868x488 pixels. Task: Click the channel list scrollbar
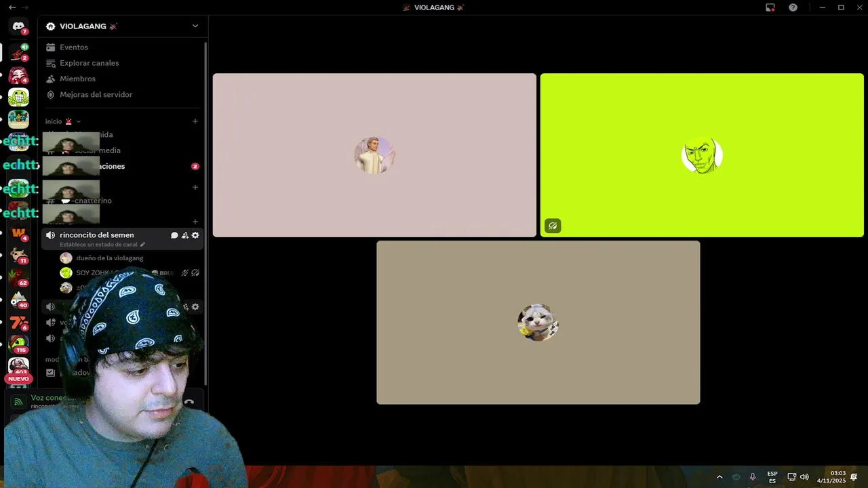(x=205, y=213)
